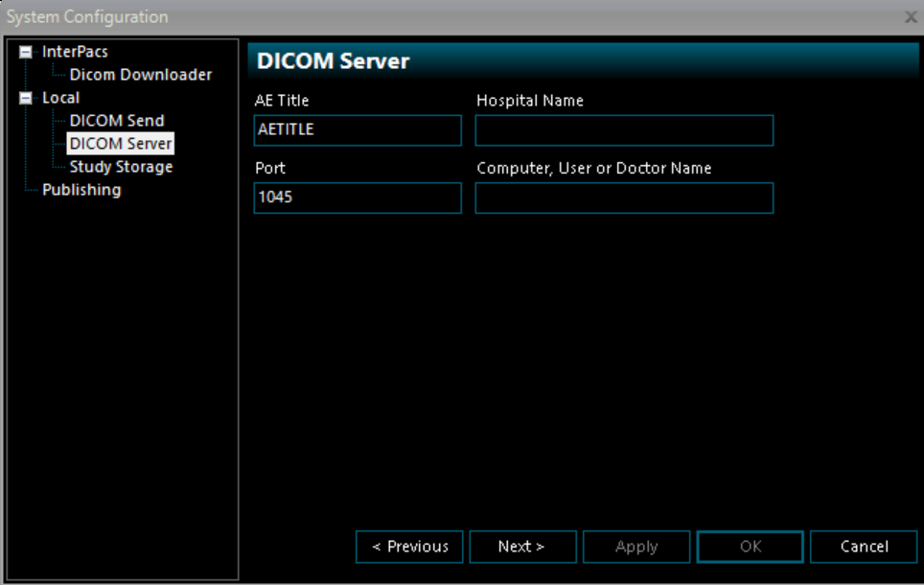Focus the Hospital Name field

click(x=624, y=130)
